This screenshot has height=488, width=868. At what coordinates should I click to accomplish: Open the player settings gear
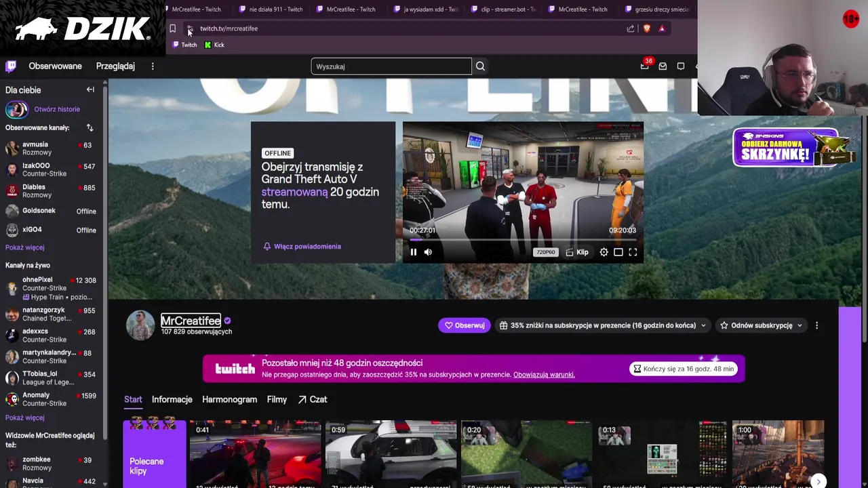click(x=604, y=252)
